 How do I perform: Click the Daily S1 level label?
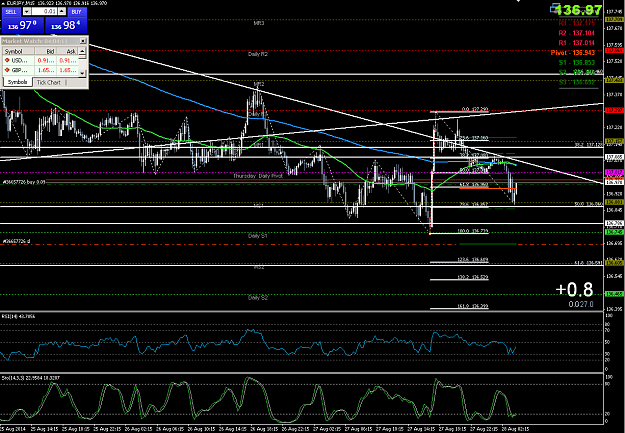(257, 236)
